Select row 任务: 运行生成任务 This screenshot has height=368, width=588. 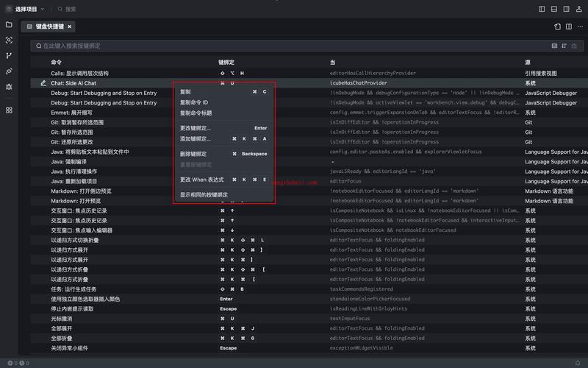coord(309,289)
